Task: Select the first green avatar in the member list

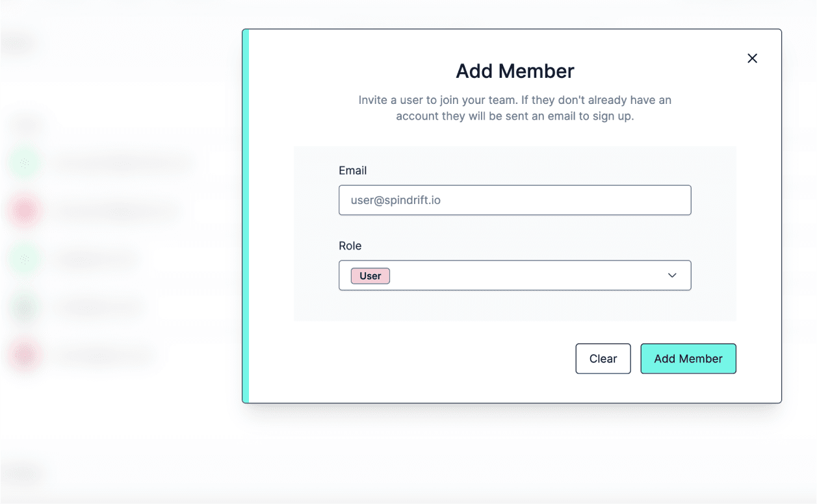Action: (x=24, y=162)
